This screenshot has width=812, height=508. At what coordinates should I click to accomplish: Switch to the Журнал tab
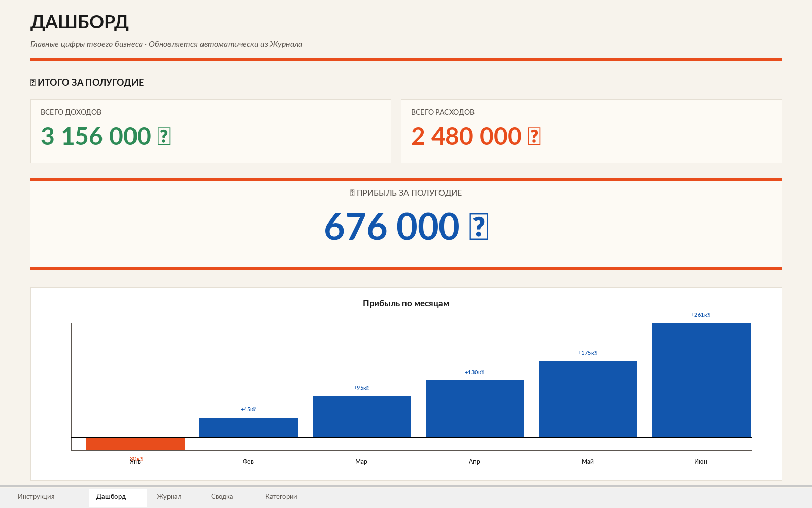click(x=169, y=497)
